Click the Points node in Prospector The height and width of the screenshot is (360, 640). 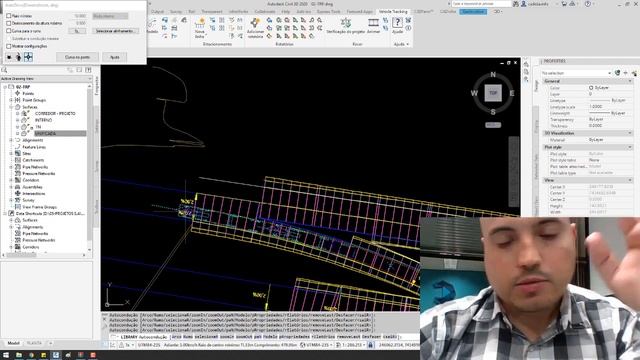coord(28,93)
